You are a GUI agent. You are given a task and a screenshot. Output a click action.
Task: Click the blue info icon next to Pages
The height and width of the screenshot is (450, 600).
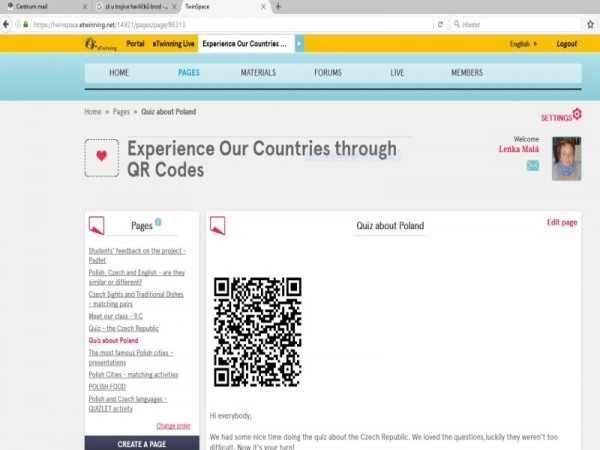tap(158, 222)
